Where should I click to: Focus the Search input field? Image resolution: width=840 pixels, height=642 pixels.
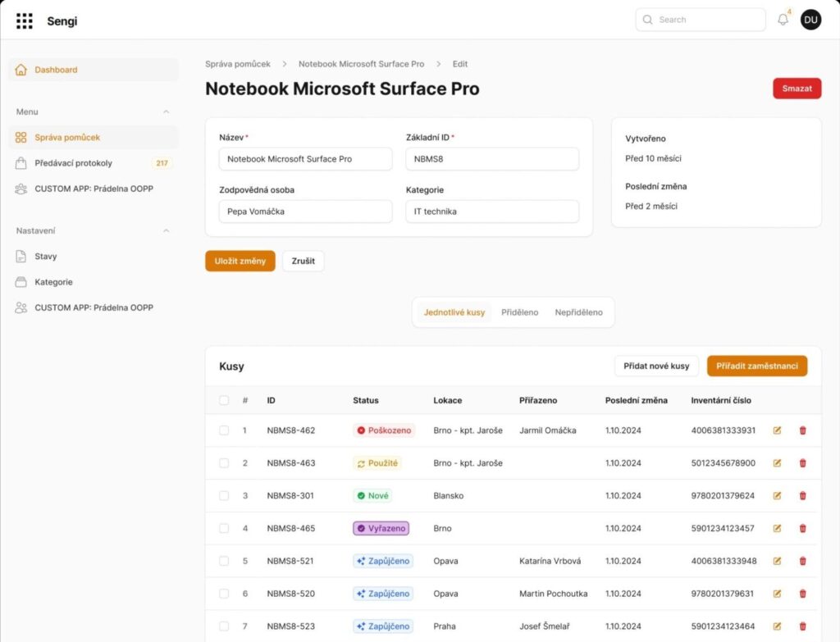tap(707, 20)
